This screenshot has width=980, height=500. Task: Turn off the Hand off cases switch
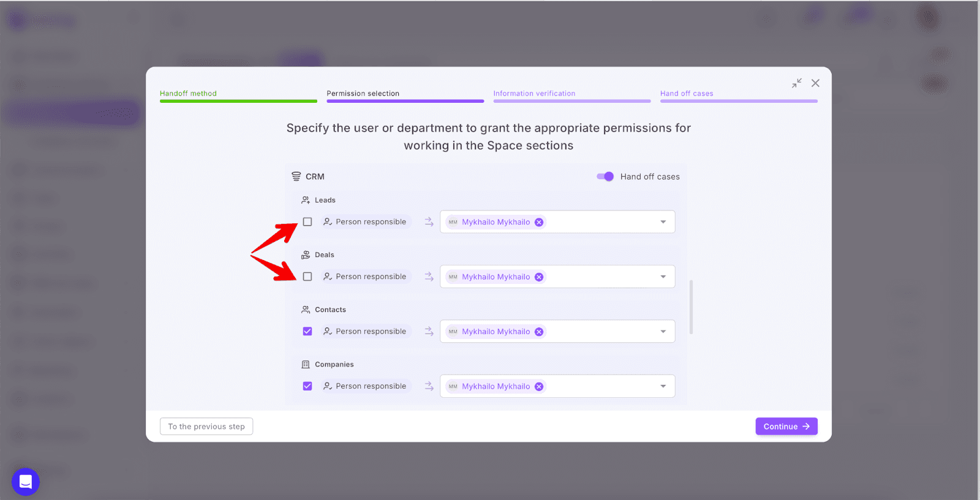tap(605, 176)
